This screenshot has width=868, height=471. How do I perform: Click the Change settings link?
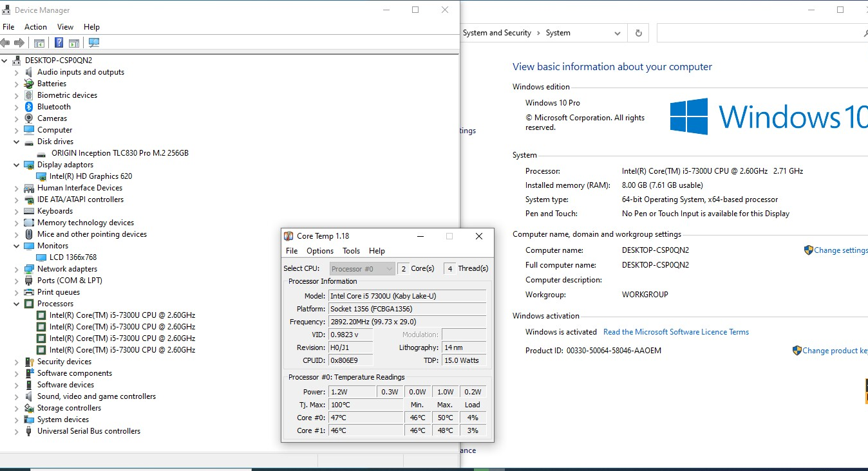[840, 250]
